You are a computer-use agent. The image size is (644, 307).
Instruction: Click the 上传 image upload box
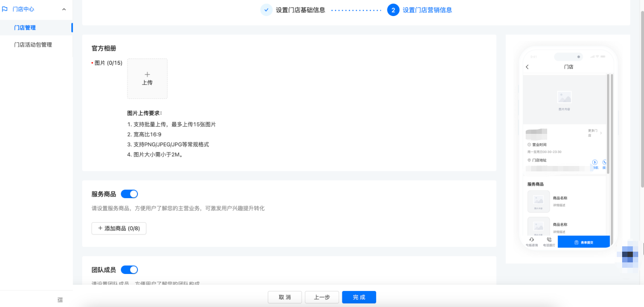[147, 79]
